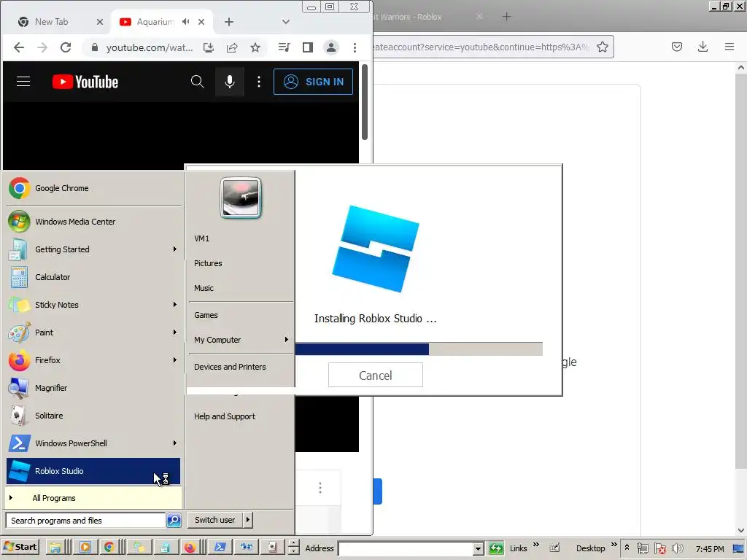Click Chrome forward arrow
Image resolution: width=747 pixels, height=560 pixels.
42,47
